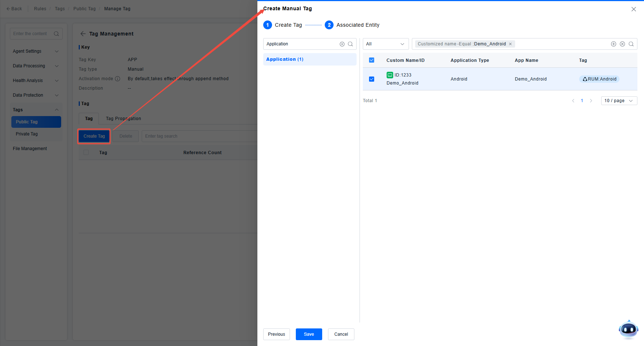644x346 pixels.
Task: Click magnifier icon in Application search box
Action: tap(350, 44)
